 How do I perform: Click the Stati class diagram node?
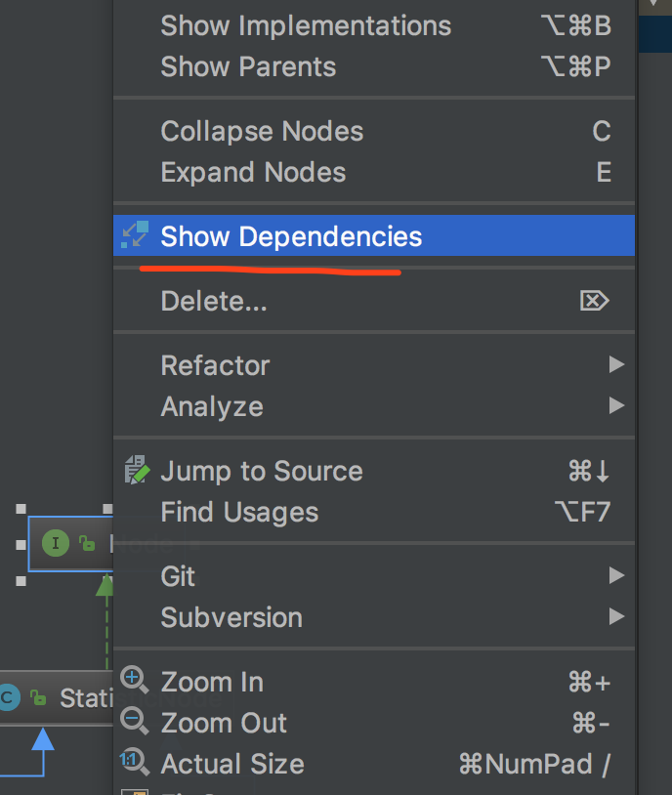click(73, 697)
